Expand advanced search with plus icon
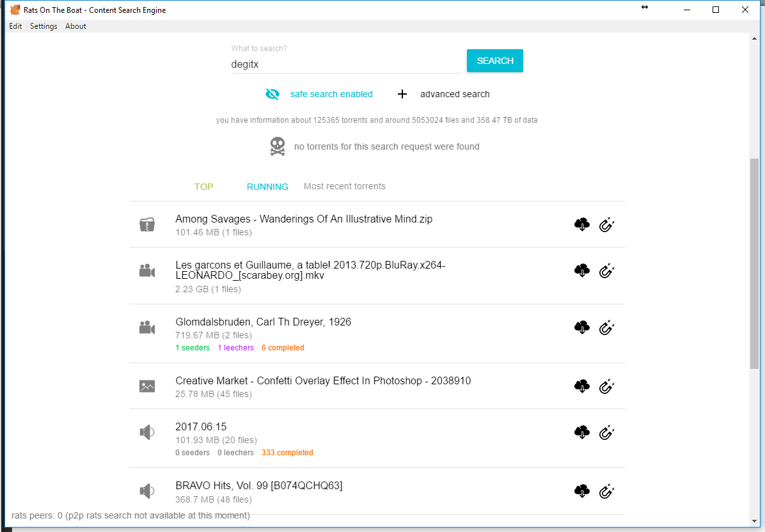 coord(402,94)
